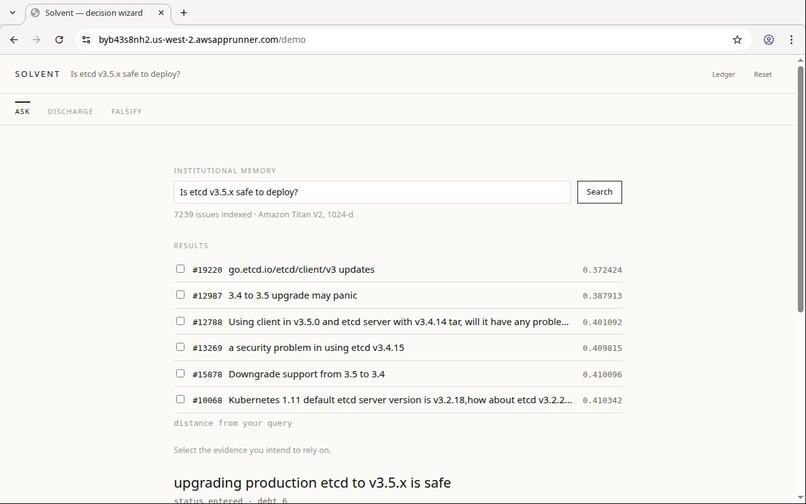Click 'Downgrade support from 3.5 to 3.4'

[x=306, y=374]
